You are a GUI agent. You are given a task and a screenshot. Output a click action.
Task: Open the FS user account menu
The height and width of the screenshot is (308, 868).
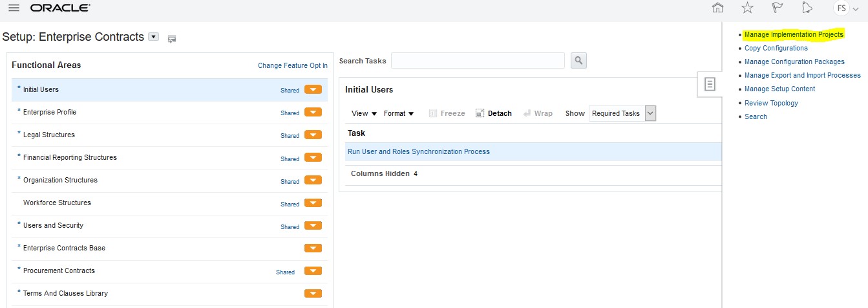846,8
